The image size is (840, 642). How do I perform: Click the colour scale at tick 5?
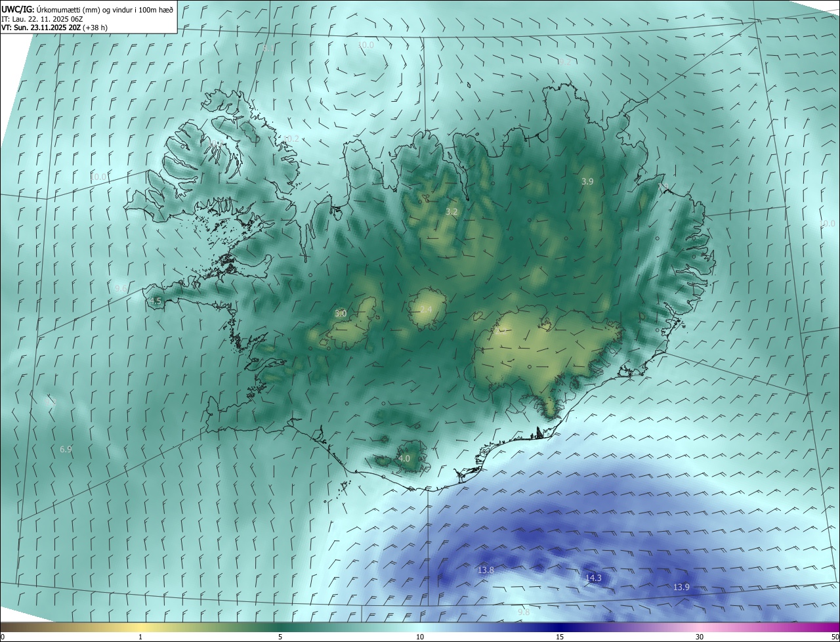click(x=280, y=637)
